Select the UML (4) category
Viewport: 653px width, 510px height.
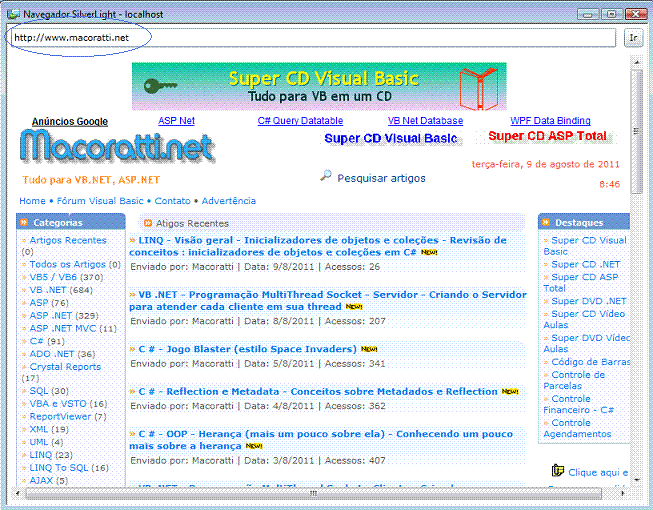pos(39,442)
